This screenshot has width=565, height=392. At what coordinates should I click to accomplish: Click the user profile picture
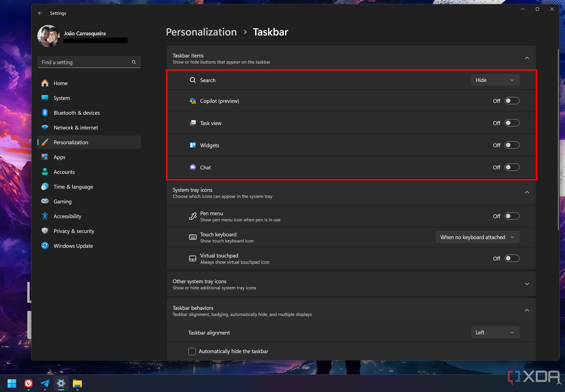click(48, 36)
